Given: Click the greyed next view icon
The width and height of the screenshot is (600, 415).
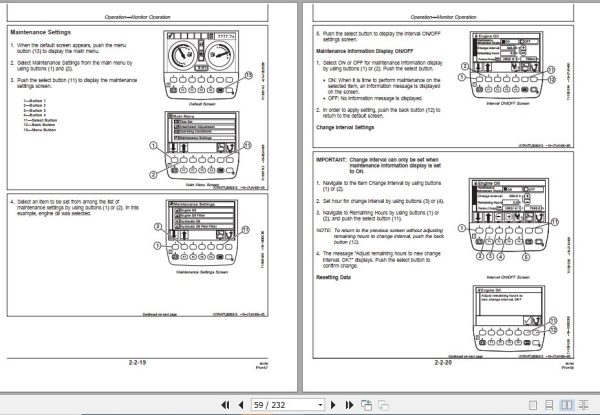Looking at the screenshot, I should coord(383,405).
